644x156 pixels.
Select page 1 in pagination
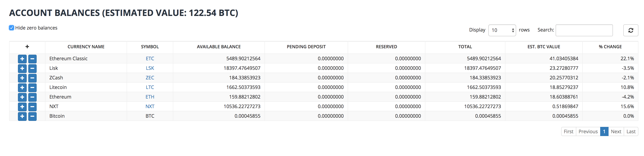604,131
